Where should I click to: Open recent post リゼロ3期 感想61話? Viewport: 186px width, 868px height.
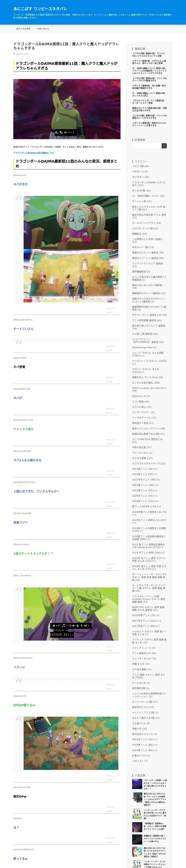tap(148, 54)
